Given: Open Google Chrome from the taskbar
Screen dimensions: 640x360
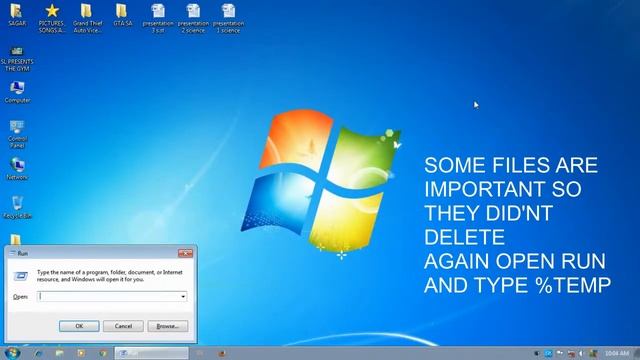Looking at the screenshot, I should coord(102,353).
